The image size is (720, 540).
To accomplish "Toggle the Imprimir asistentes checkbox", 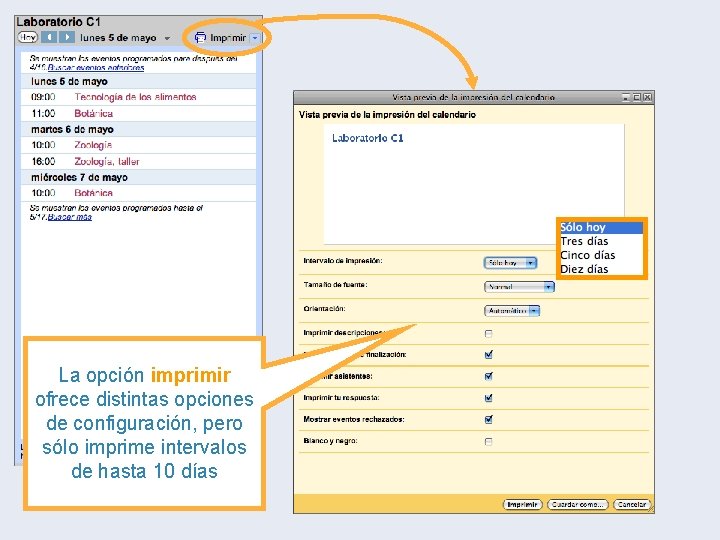I will coord(489,376).
